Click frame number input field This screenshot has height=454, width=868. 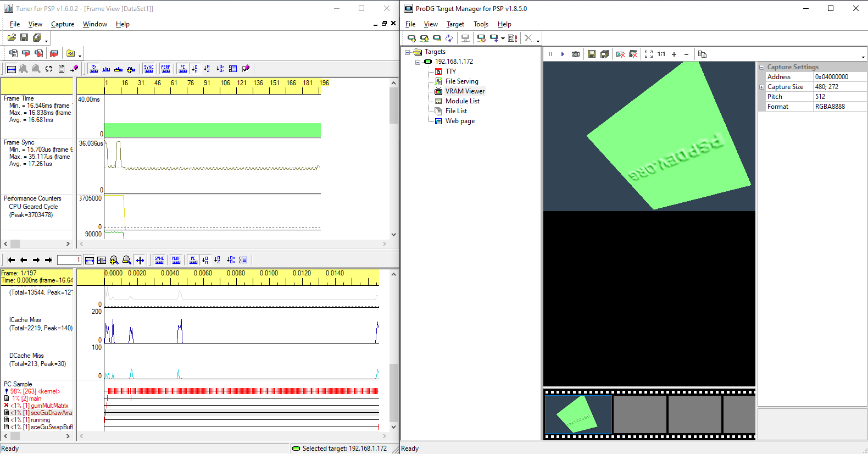point(69,260)
